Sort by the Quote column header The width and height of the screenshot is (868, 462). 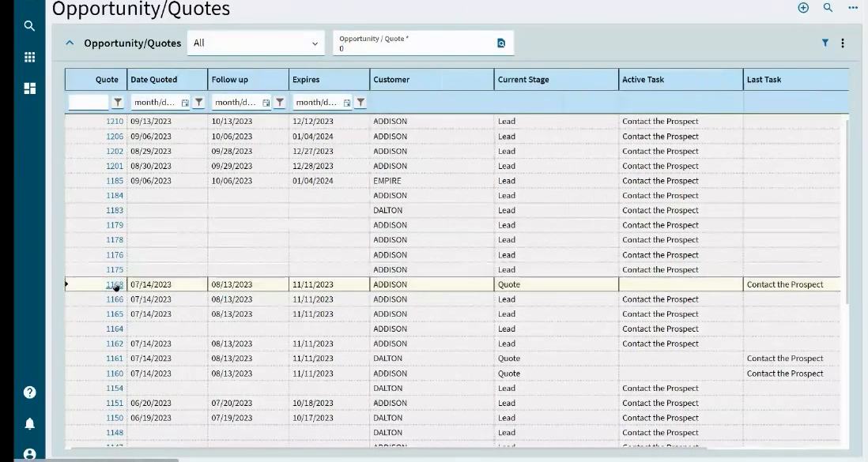(96, 80)
